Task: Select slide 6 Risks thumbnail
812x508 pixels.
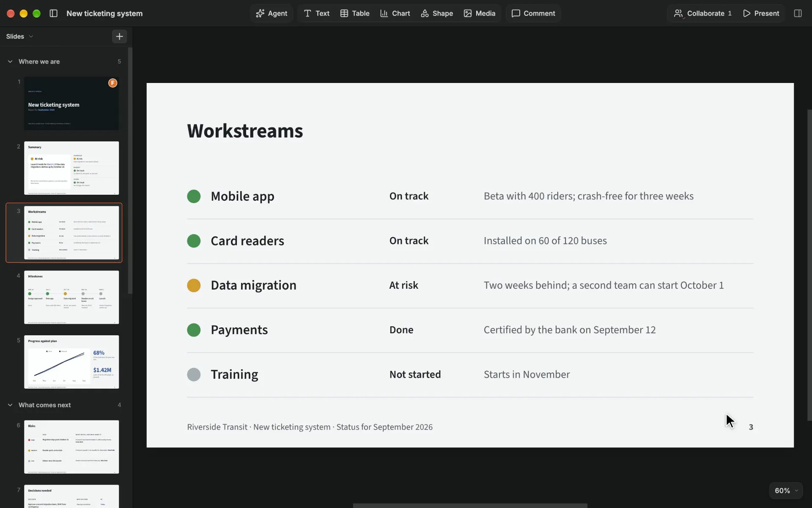Action: 71,447
